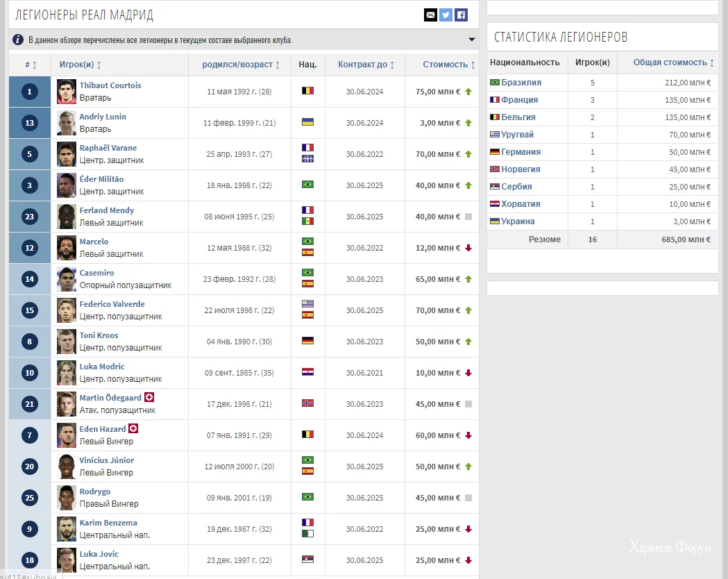Open Raphaël Varane player profile

[x=108, y=148]
